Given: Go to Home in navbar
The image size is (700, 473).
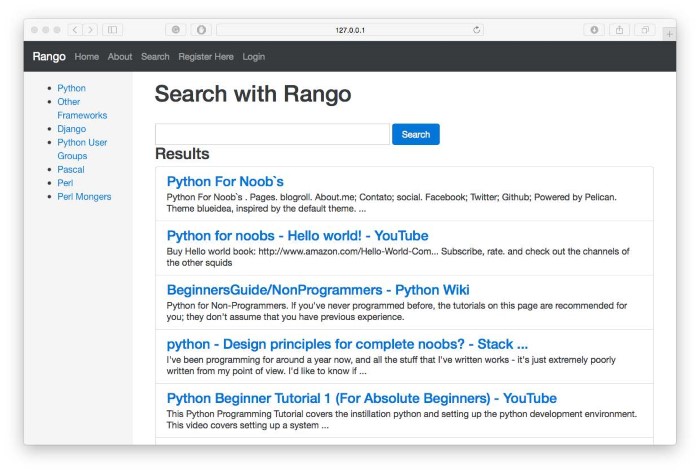Looking at the screenshot, I should click(87, 57).
